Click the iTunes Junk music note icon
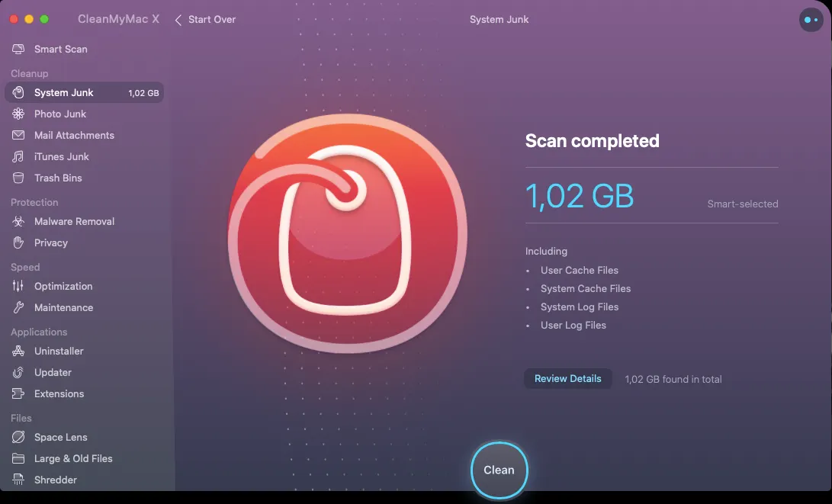The image size is (832, 504). pos(18,156)
